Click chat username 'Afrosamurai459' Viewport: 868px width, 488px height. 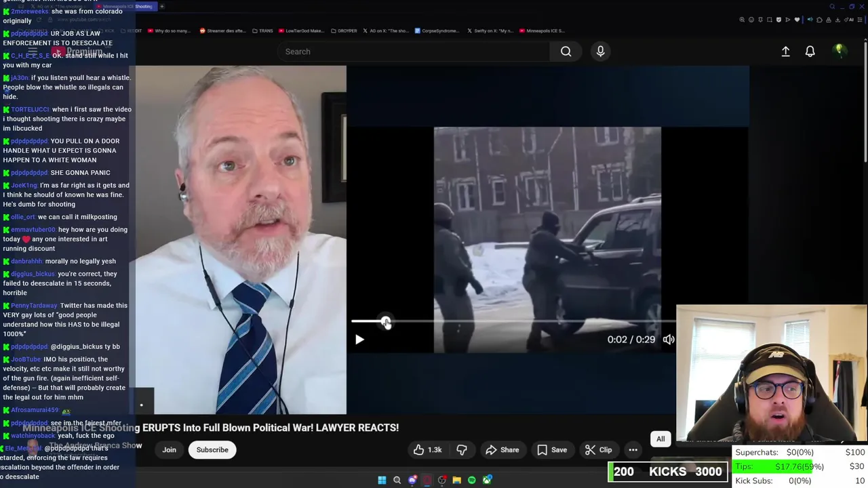point(35,410)
